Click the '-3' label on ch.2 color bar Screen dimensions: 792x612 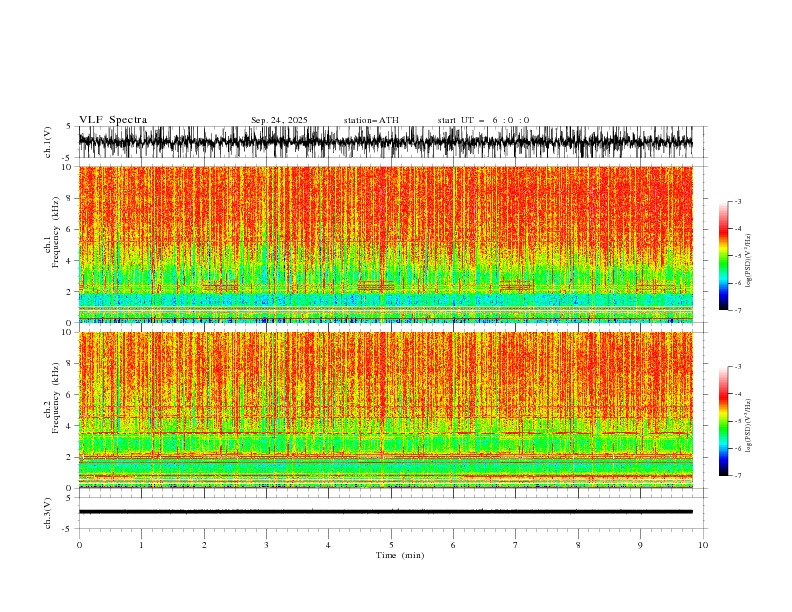point(738,367)
